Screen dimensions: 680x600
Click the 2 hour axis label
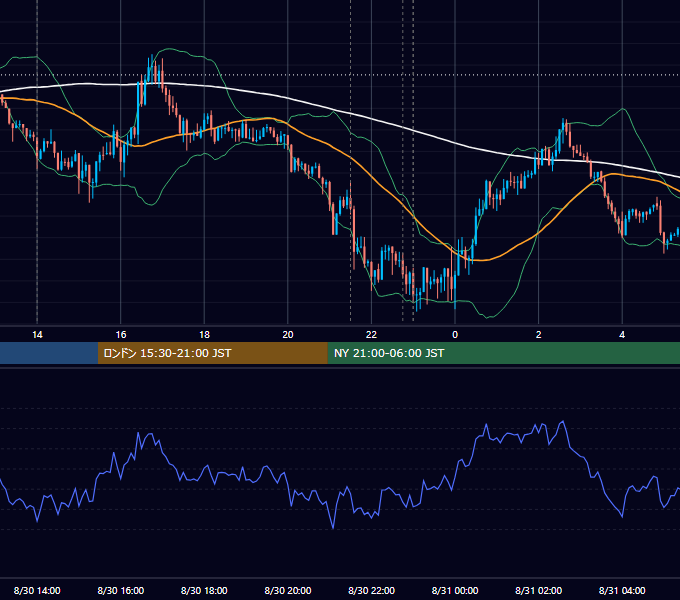tap(539, 335)
